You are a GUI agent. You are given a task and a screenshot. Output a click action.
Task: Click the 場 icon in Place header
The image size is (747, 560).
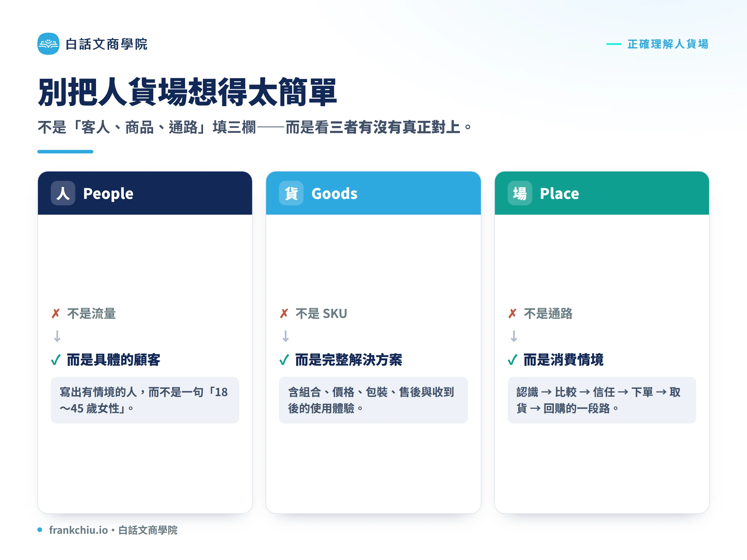tap(520, 193)
